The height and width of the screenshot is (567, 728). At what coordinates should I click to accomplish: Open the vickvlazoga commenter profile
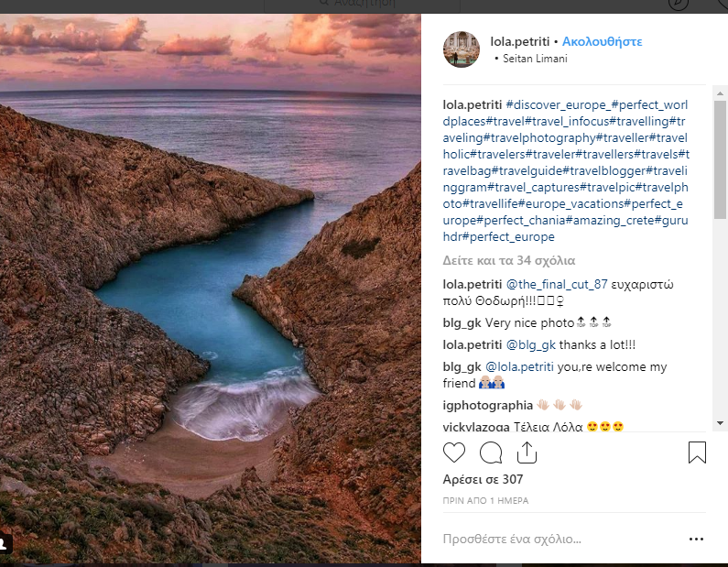click(483, 427)
